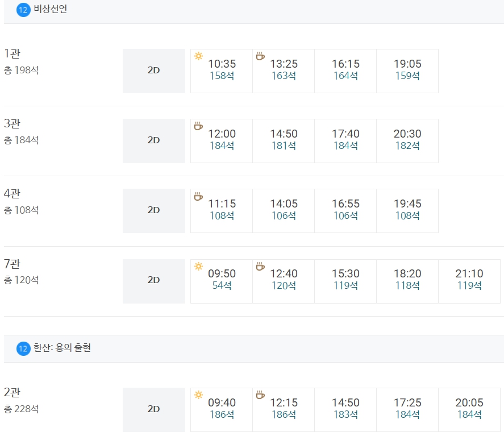Click the cup icon beside 12:40 in 7관
This screenshot has width=504, height=436.
pos(260,267)
